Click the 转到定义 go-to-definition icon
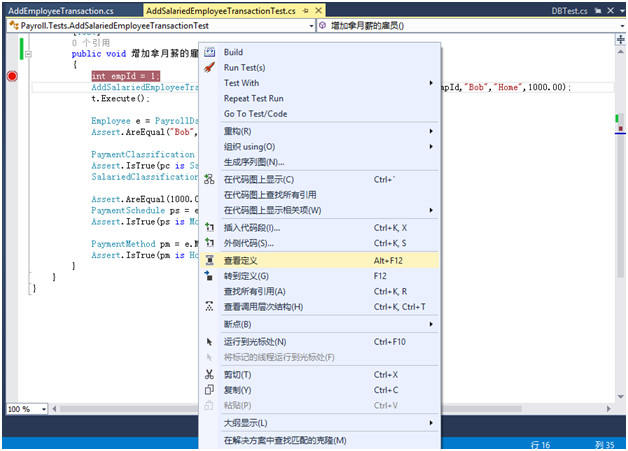This screenshot has width=628, height=451. coord(209,276)
